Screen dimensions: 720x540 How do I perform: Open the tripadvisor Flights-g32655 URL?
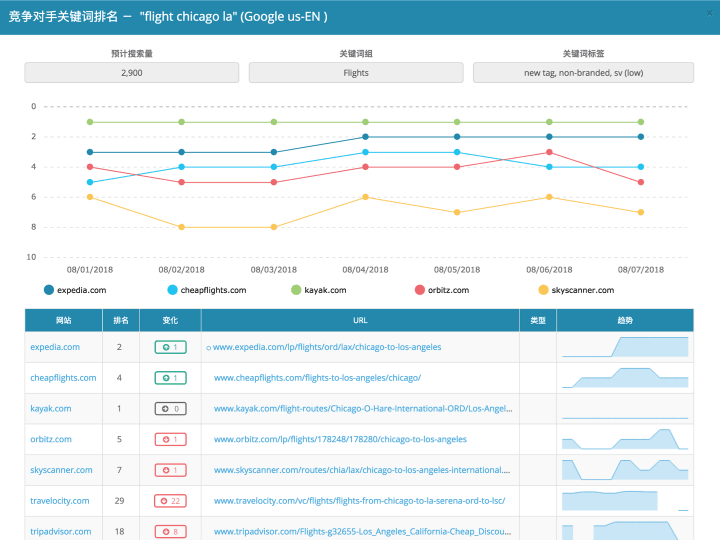click(x=362, y=532)
